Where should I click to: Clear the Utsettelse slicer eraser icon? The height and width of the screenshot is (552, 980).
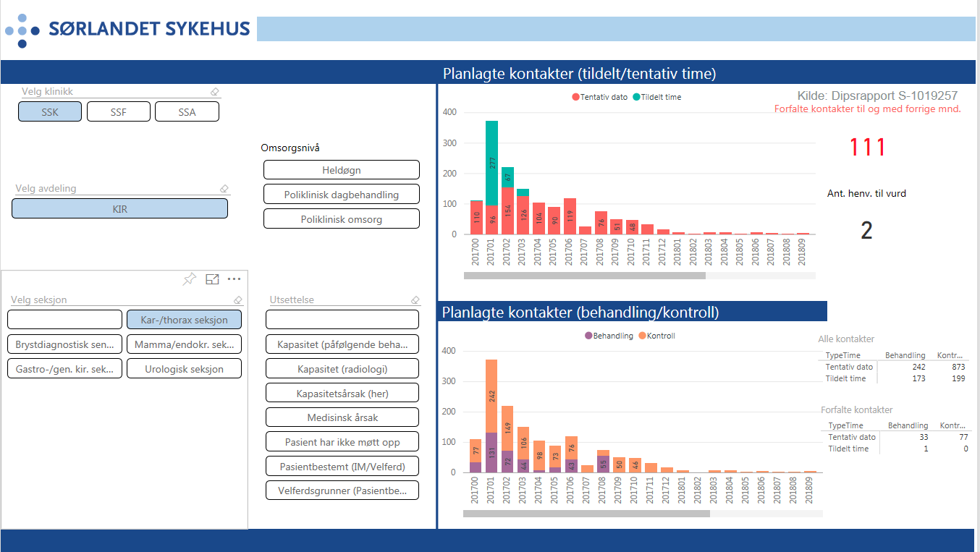click(x=415, y=300)
